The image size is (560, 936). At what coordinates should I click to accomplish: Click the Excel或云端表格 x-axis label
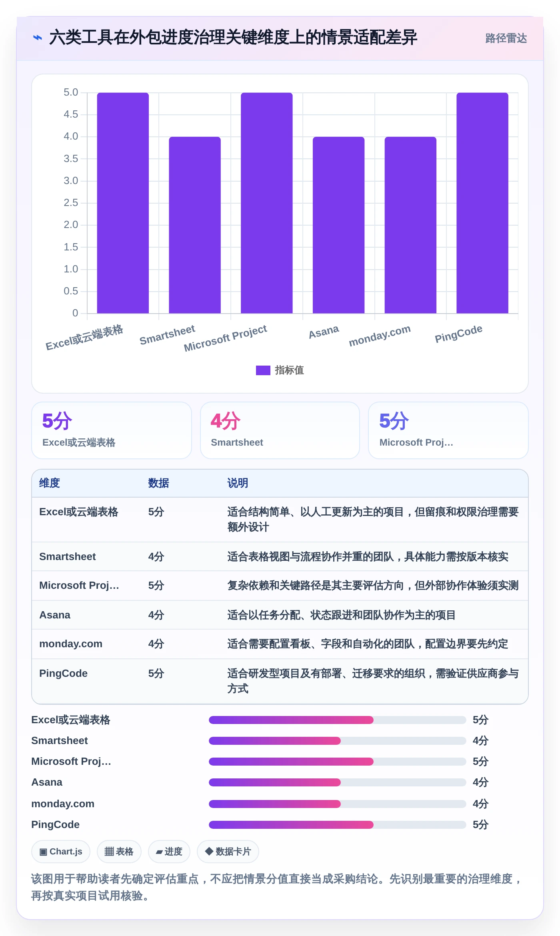pyautogui.click(x=84, y=337)
